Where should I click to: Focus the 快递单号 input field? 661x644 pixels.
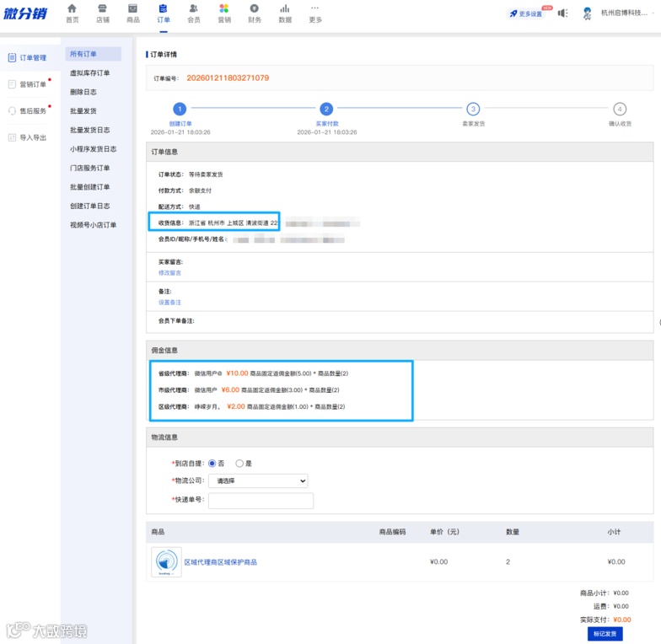261,501
